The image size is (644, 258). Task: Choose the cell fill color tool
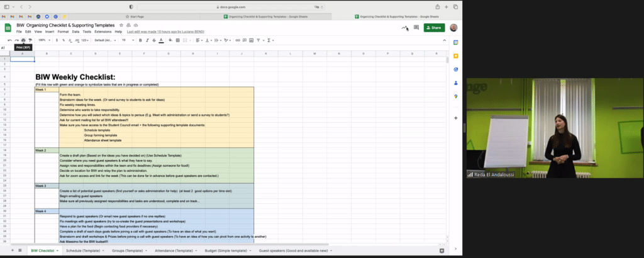172,40
